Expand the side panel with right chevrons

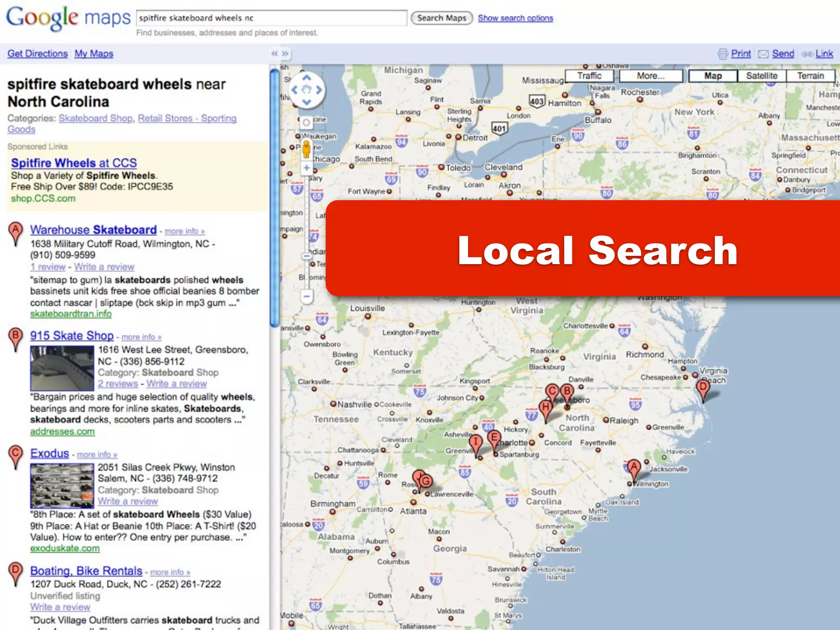[285, 54]
